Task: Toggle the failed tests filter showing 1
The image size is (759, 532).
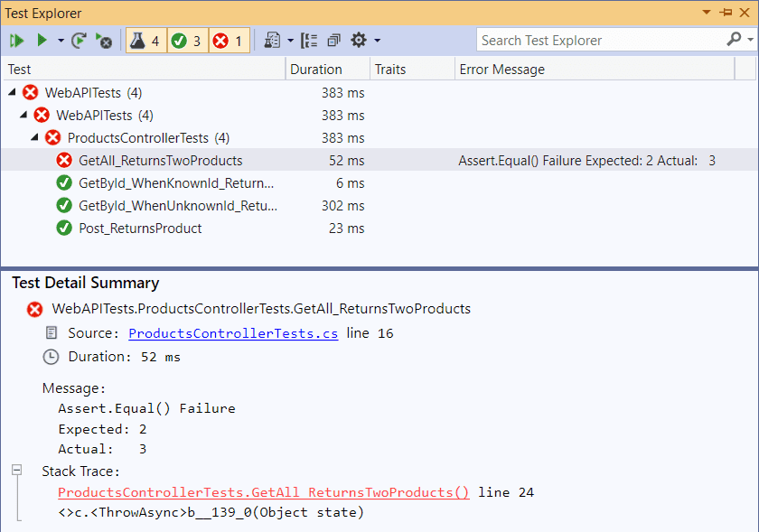Action: (x=229, y=41)
